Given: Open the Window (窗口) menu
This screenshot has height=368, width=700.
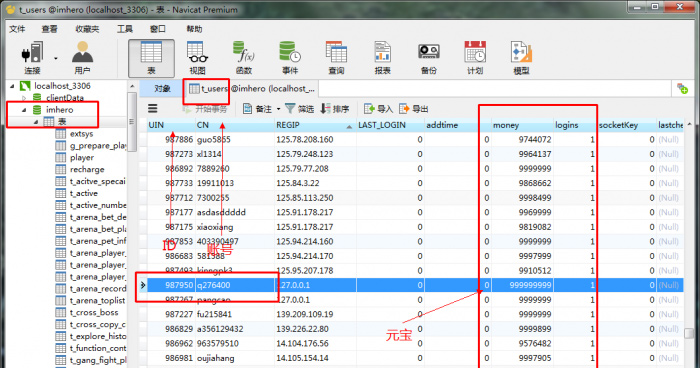Looking at the screenshot, I should (x=158, y=29).
